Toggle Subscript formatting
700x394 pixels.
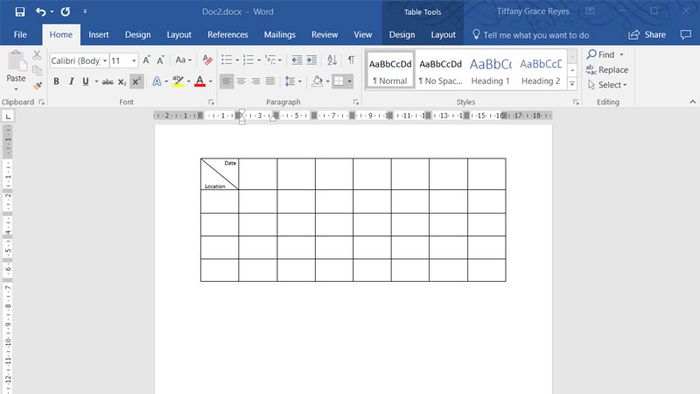pos(122,81)
